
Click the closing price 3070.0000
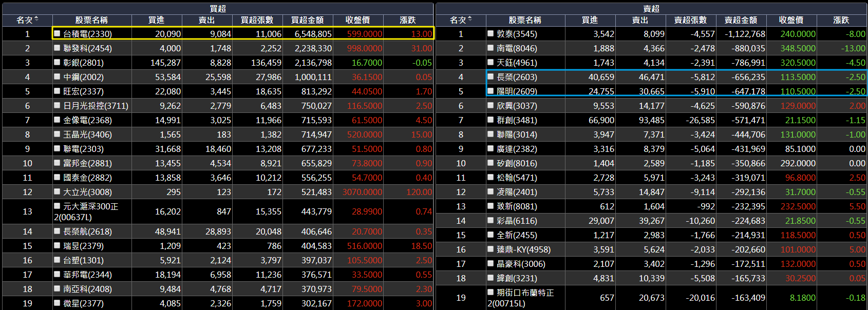[362, 192]
